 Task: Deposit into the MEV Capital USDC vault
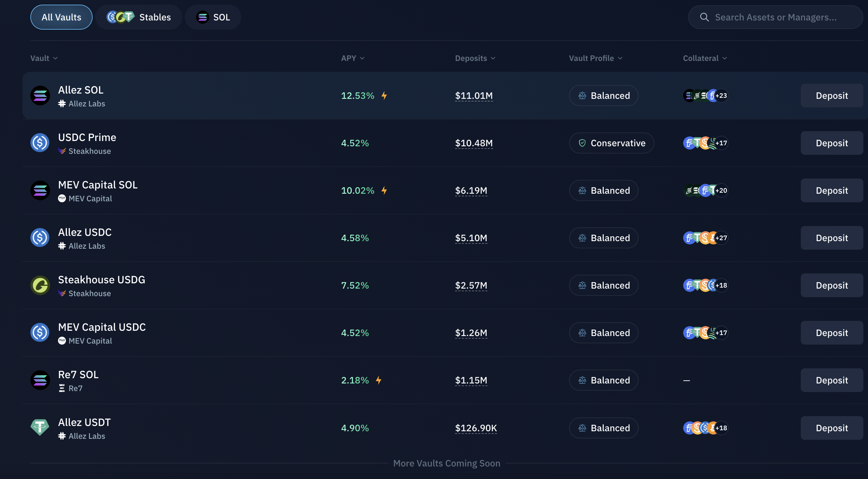pos(832,333)
